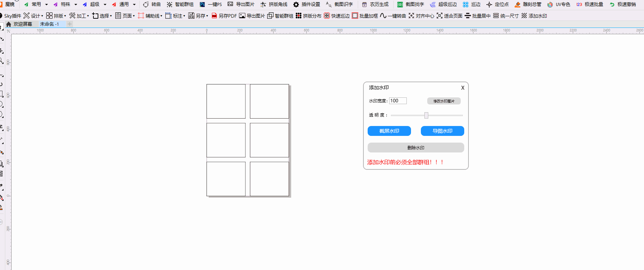
Task: Open the 农历生成 calendar icon
Action: pyautogui.click(x=364, y=5)
